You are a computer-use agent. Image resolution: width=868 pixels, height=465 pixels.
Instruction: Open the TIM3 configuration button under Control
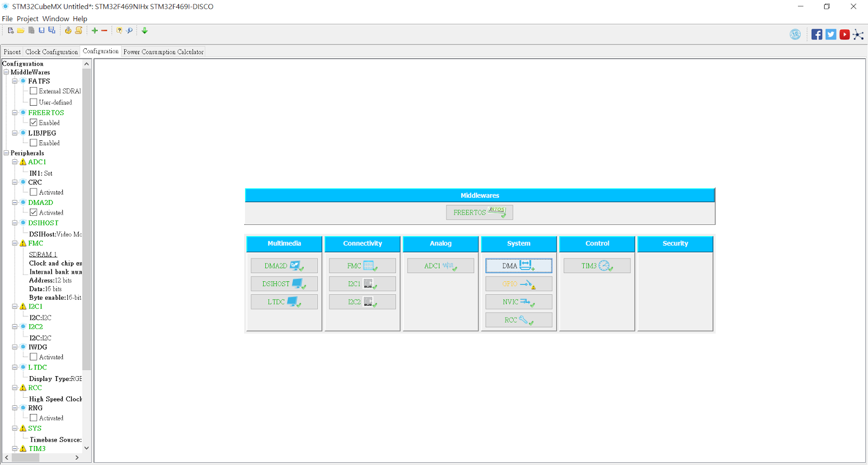tap(597, 266)
